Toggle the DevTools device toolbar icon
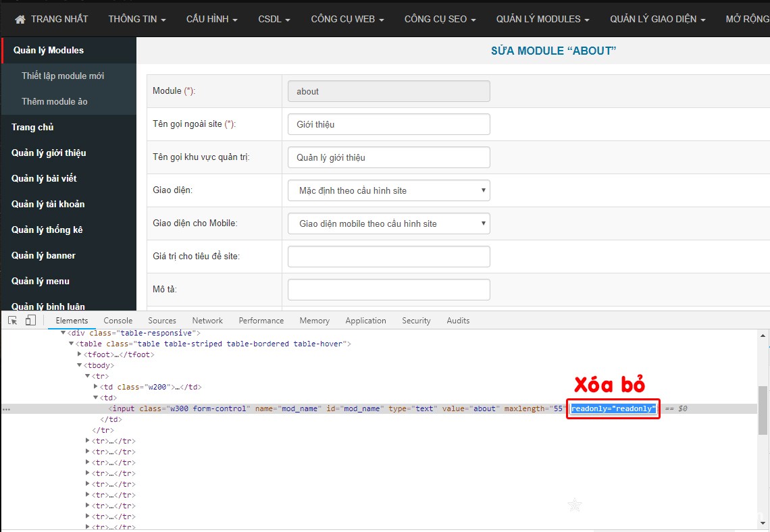The width and height of the screenshot is (770, 532). [x=30, y=321]
